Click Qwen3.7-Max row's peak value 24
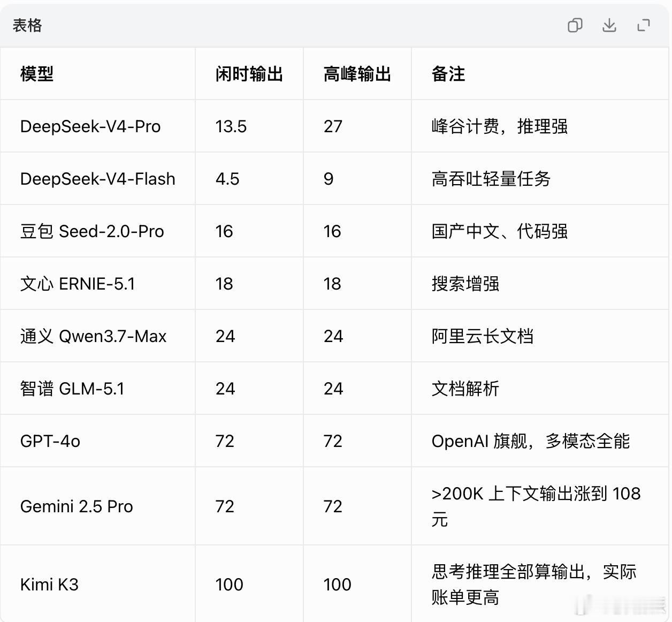Screen dimensions: 672x622 click(333, 336)
